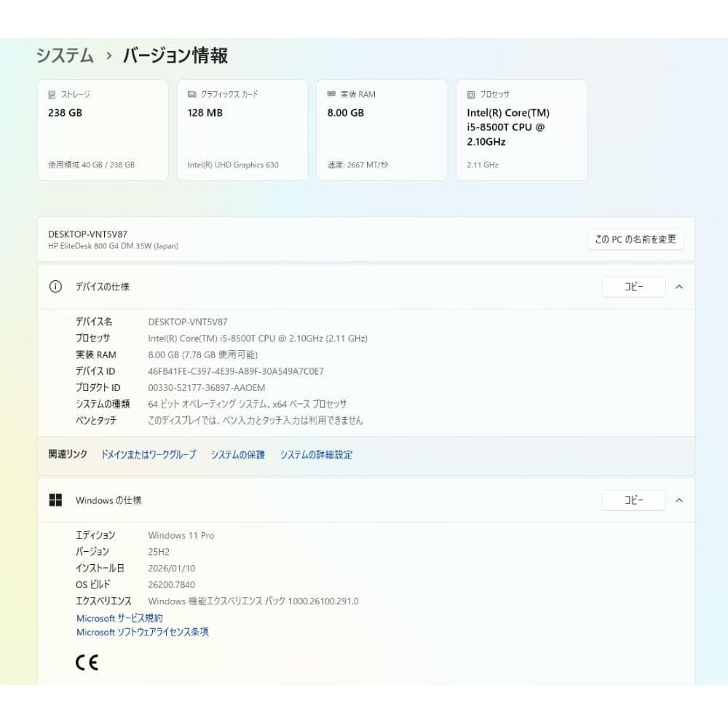This screenshot has height=728, width=728.
Task: Click the Windows の仕様 heading
Action: pos(108,501)
